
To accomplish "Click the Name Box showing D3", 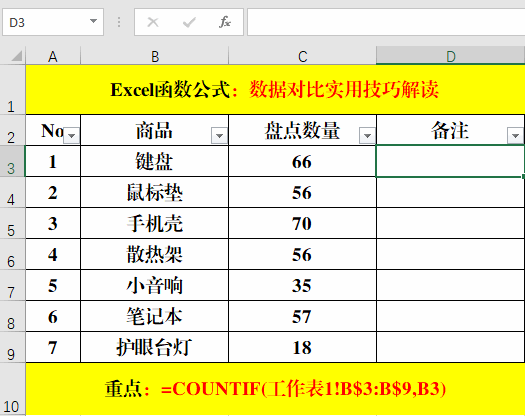I will pyautogui.click(x=53, y=22).
